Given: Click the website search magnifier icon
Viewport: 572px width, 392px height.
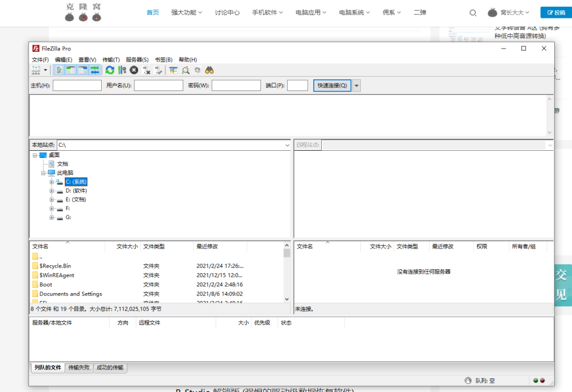Looking at the screenshot, I should click(x=473, y=13).
